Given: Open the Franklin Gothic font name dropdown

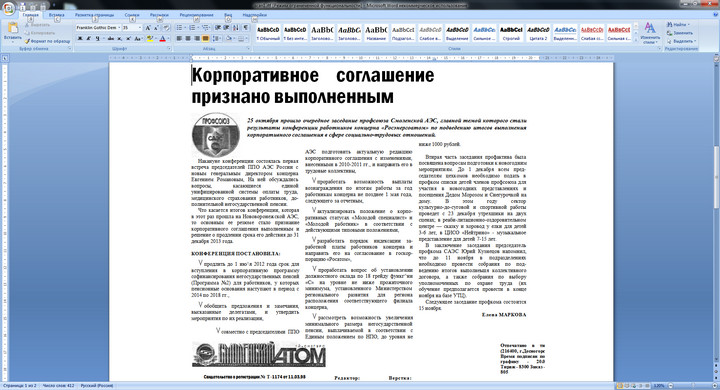Looking at the screenshot, I should (x=98, y=28).
